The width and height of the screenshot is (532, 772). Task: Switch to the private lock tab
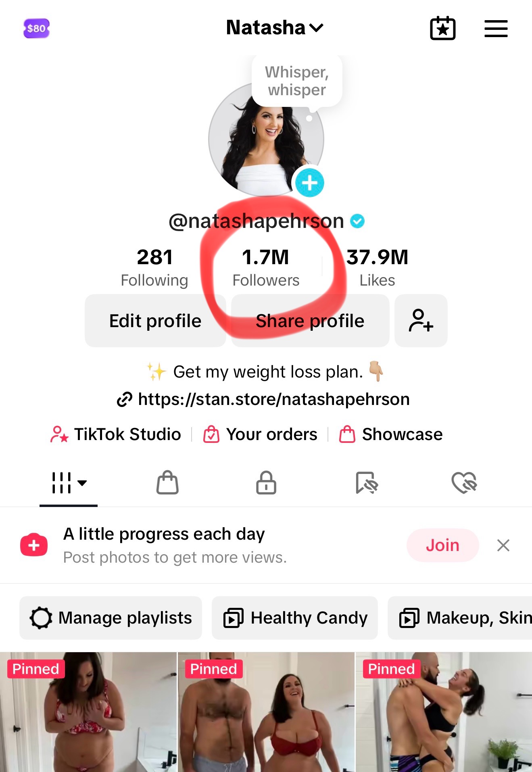click(x=266, y=482)
